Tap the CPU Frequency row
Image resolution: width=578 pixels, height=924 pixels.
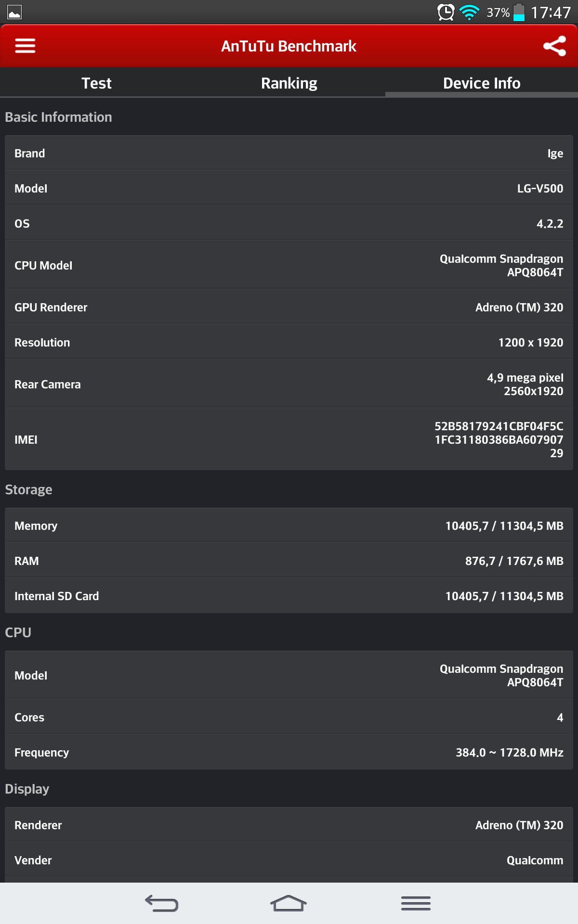coord(289,753)
